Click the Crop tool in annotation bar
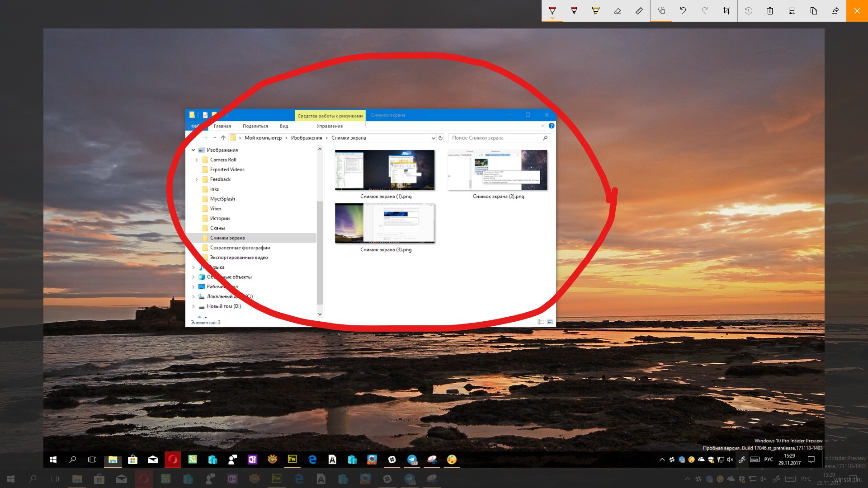This screenshot has width=868, height=488. coord(726,11)
